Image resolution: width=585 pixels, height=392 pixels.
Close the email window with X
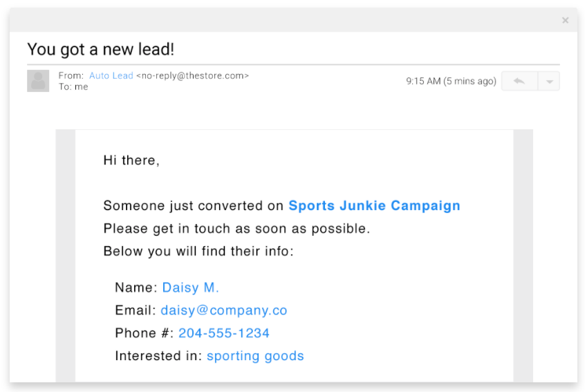point(565,21)
